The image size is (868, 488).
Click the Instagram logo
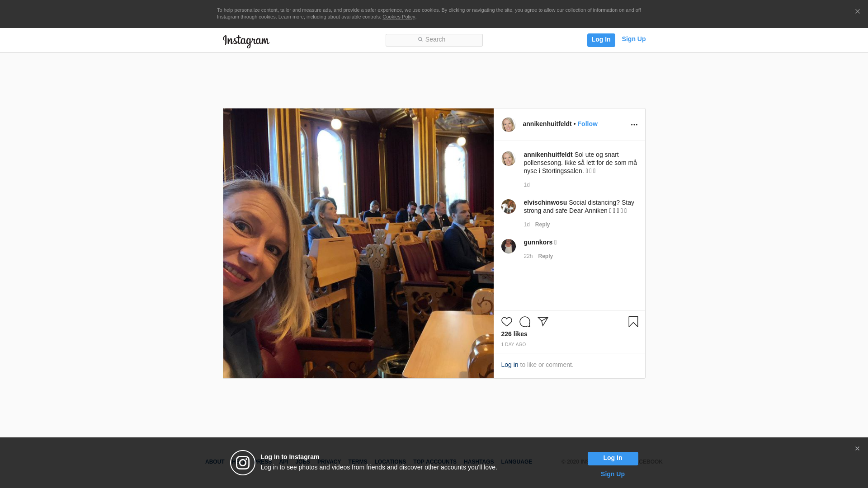click(x=246, y=41)
